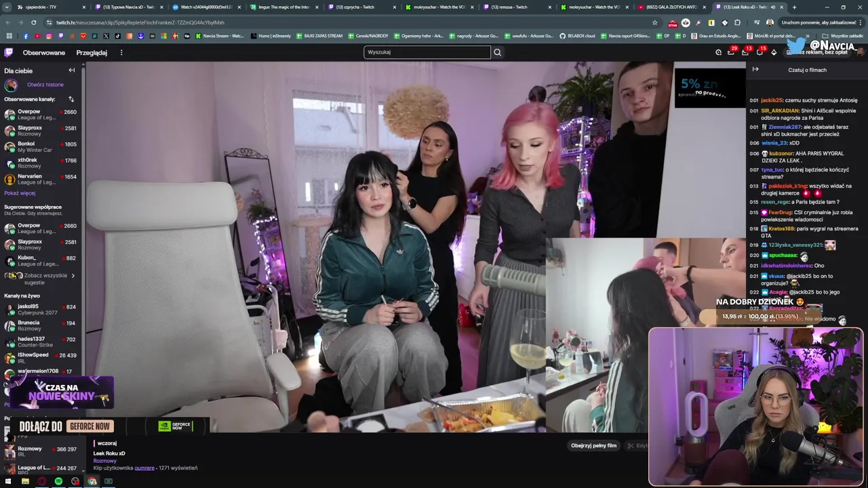Open Obserwowane in Twitch nav

[44, 52]
